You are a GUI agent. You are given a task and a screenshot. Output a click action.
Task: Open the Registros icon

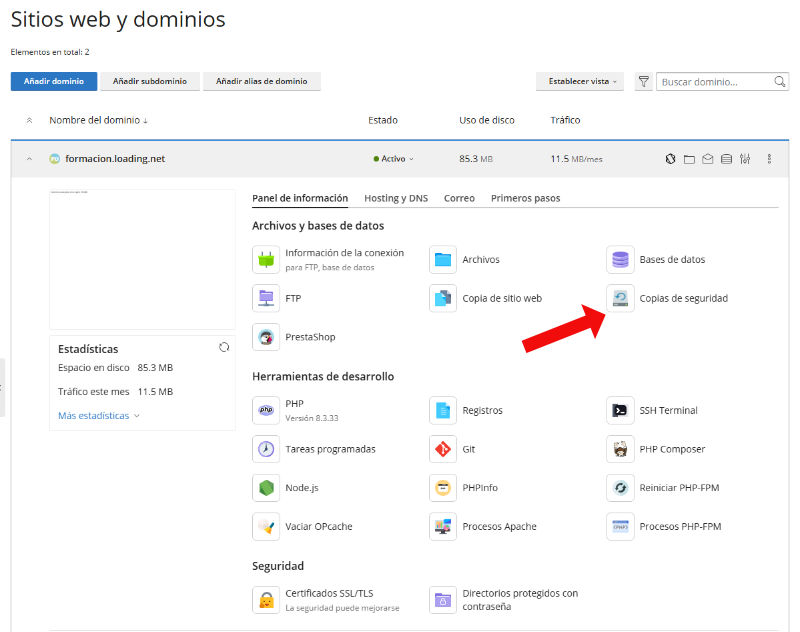pyautogui.click(x=443, y=410)
